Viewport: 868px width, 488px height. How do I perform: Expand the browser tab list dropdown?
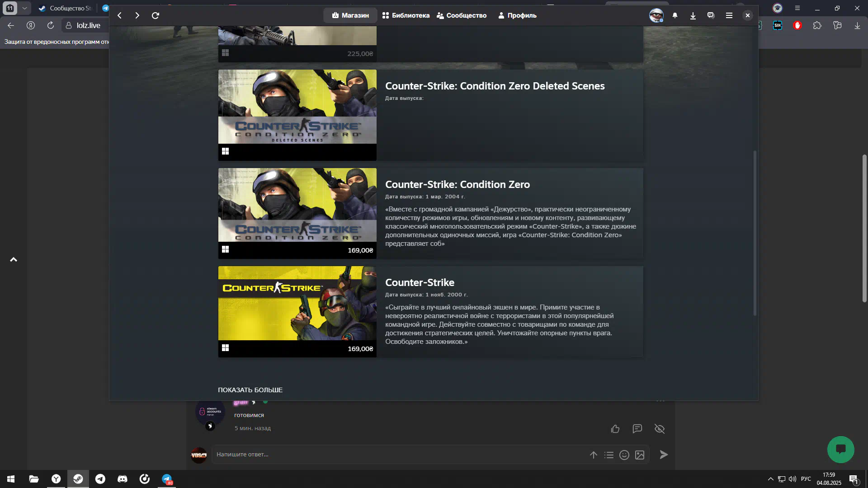pos(24,8)
